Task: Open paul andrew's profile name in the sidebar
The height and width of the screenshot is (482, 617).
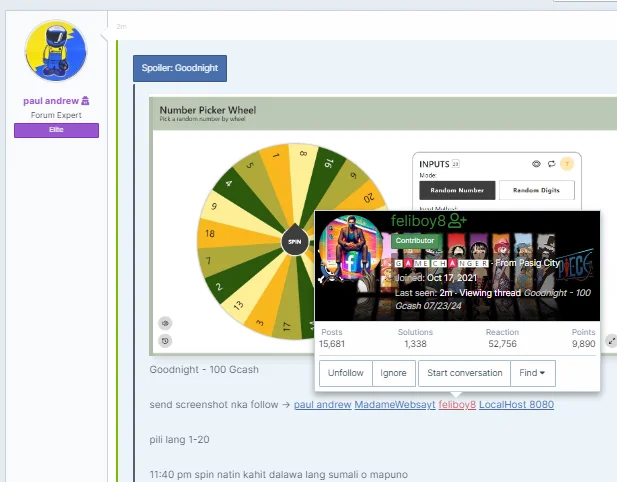Action: [x=51, y=101]
